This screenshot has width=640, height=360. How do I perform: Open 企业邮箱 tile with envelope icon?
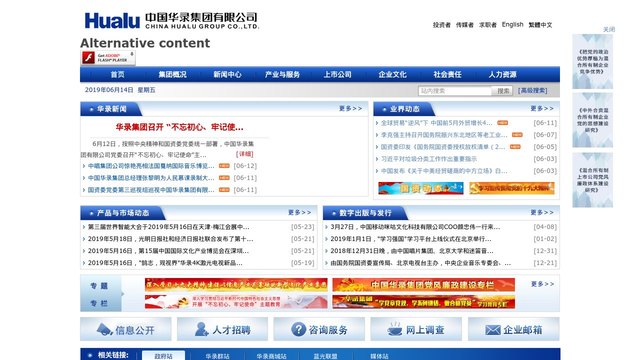click(513, 329)
